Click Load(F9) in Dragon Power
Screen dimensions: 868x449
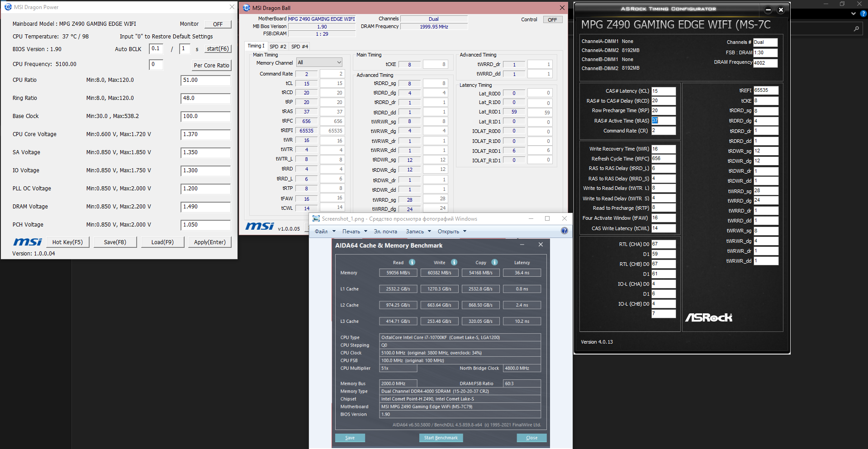coord(162,242)
